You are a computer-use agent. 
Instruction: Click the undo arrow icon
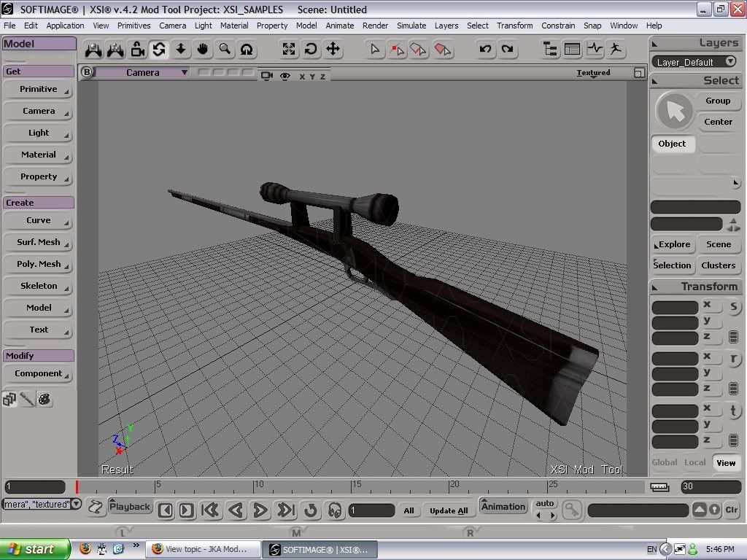pos(485,49)
